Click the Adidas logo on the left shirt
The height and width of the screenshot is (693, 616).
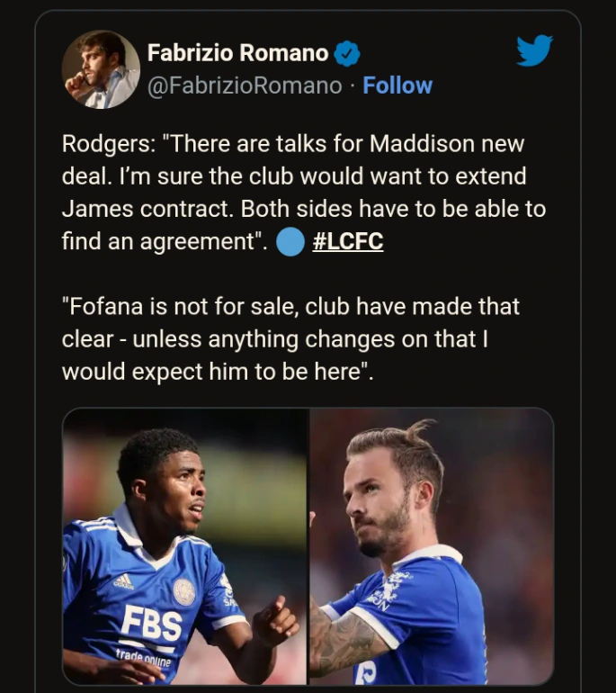[x=124, y=580]
